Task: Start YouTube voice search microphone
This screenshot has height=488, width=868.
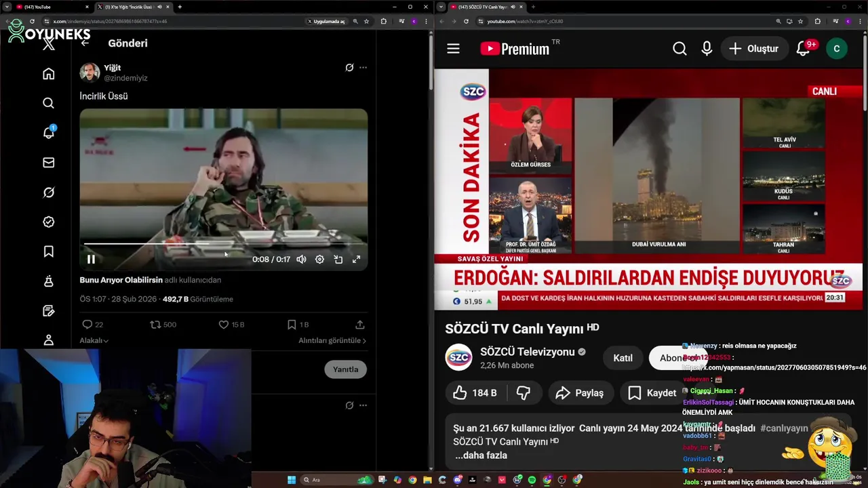Action: [707, 49]
